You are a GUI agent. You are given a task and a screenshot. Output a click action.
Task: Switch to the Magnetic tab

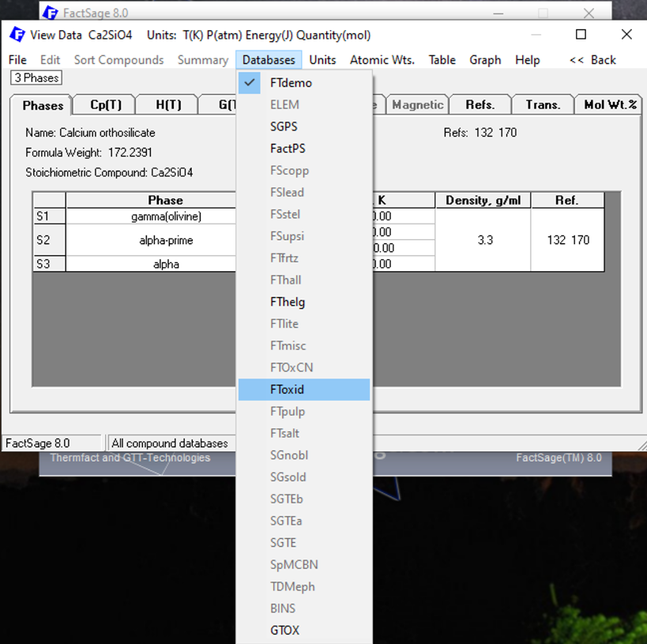[417, 105]
